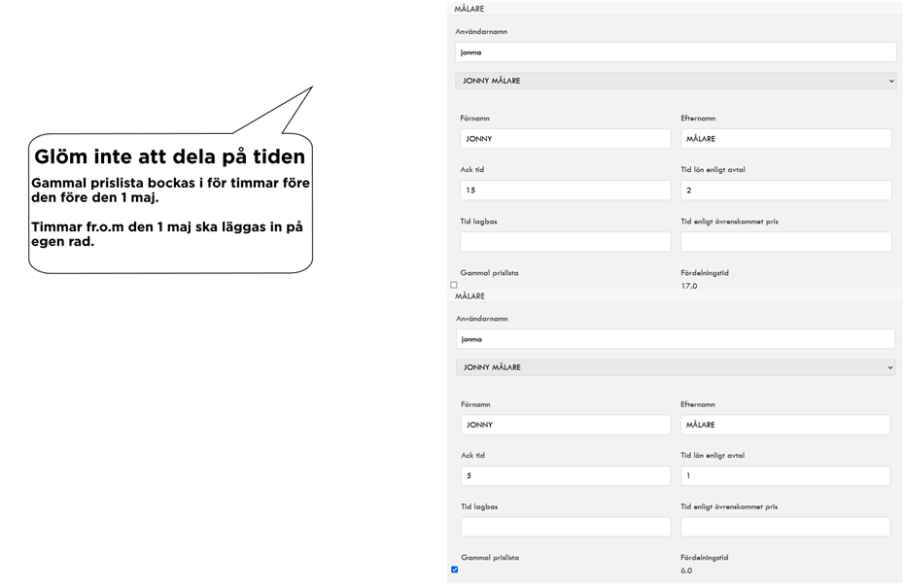Click the Användarnamn field in the lower MÅLARE form
This screenshot has height=588, width=905.
point(676,339)
